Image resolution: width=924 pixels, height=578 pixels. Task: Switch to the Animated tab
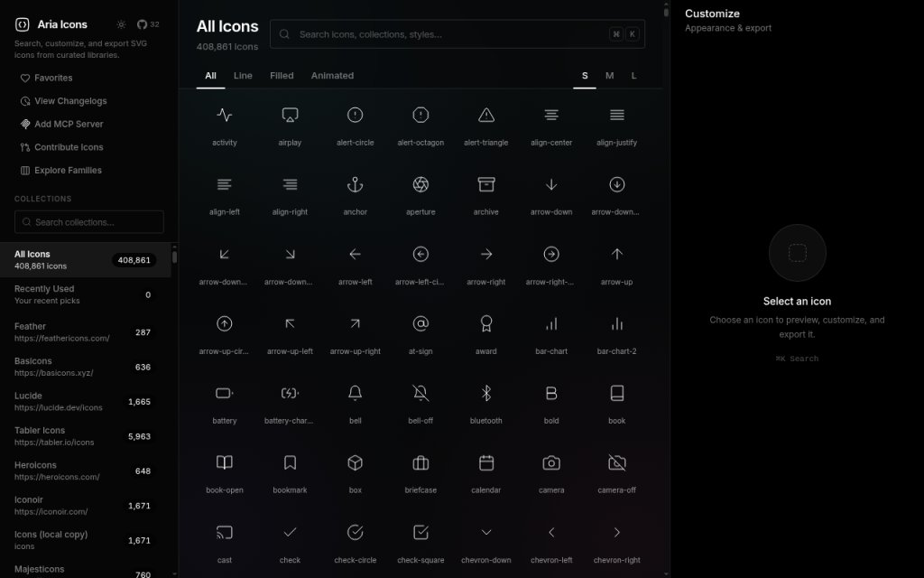[x=332, y=76]
